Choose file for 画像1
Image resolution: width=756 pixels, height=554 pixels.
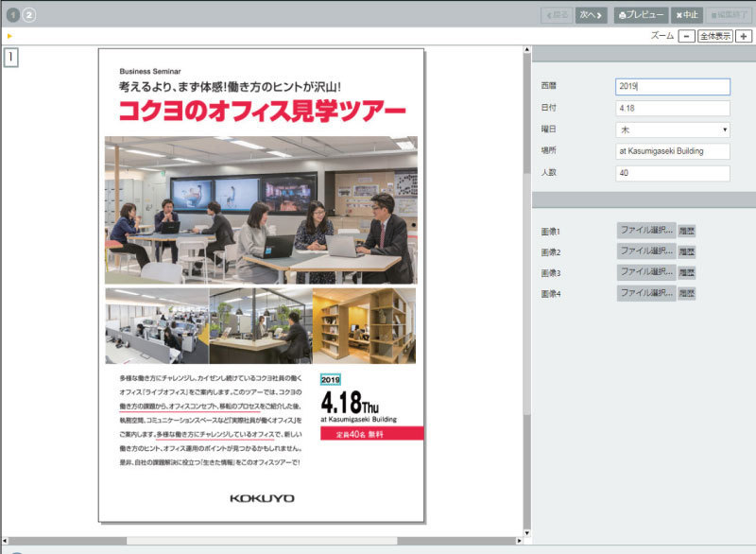pyautogui.click(x=646, y=231)
